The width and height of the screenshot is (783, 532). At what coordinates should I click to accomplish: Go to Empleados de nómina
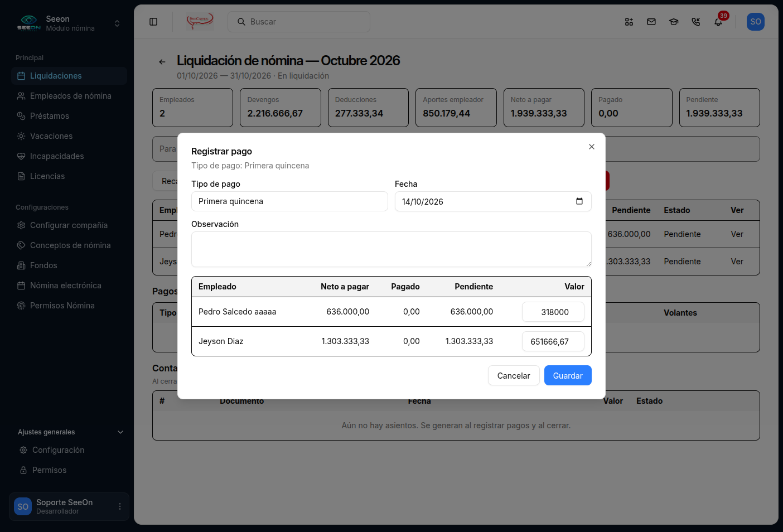click(69, 96)
